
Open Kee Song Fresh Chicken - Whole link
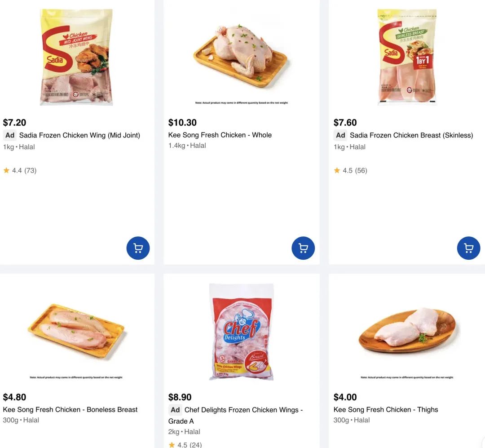(x=220, y=135)
